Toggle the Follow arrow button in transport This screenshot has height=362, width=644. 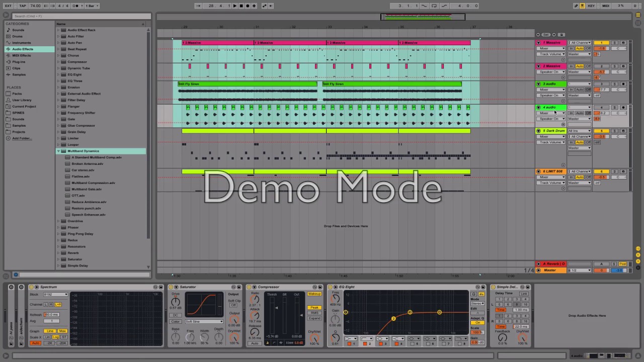click(x=198, y=6)
